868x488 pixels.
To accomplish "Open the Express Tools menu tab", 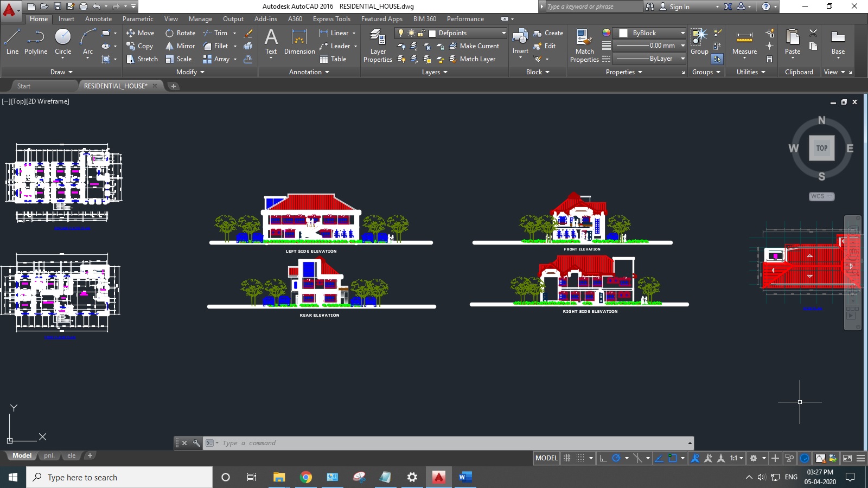I will point(331,18).
